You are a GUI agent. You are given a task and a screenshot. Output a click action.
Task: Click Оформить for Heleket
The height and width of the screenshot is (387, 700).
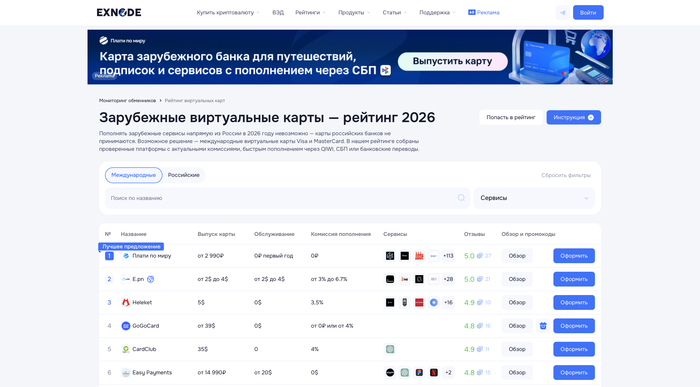click(x=574, y=302)
